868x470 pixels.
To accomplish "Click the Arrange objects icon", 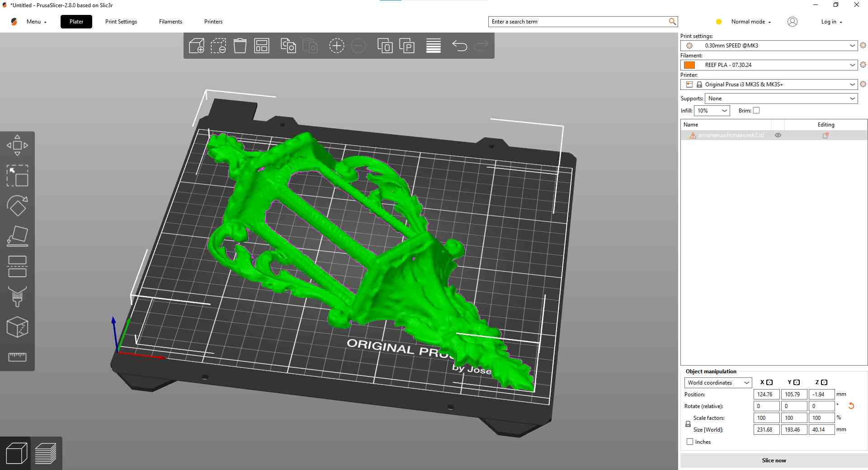I will 262,46.
